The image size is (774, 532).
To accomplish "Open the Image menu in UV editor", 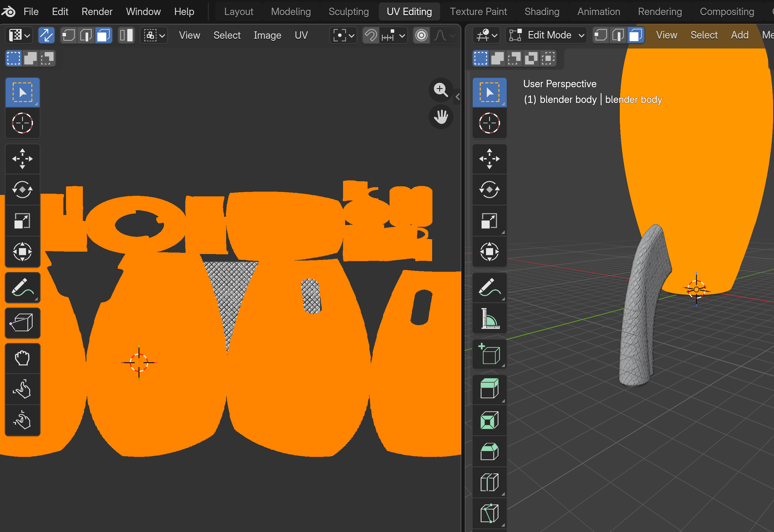I will click(267, 35).
